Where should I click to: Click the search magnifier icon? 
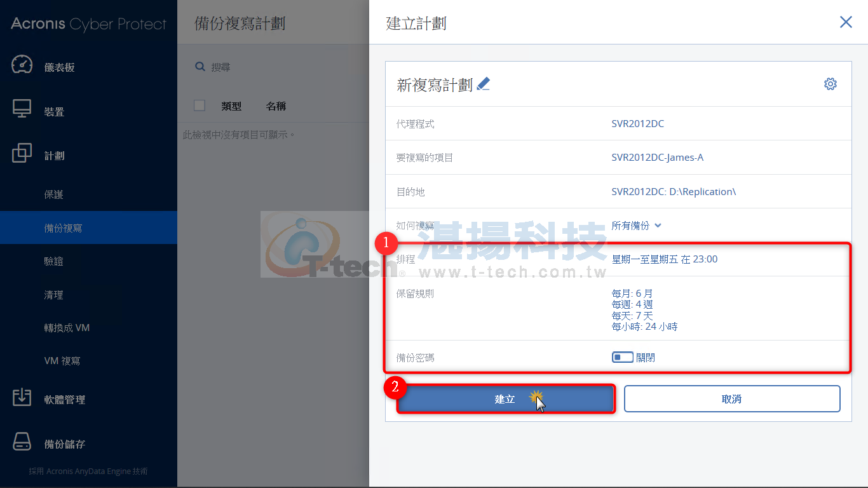[200, 67]
